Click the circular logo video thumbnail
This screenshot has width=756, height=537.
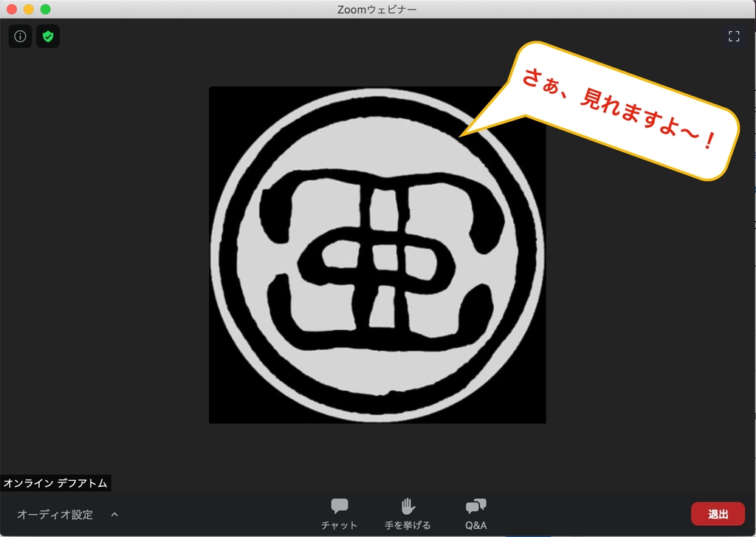click(377, 255)
